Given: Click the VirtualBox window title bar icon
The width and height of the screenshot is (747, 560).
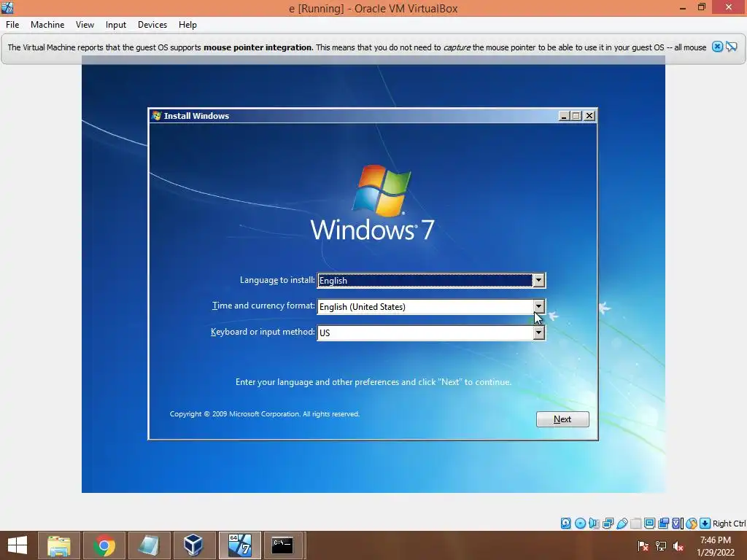Looking at the screenshot, I should tap(7, 7).
